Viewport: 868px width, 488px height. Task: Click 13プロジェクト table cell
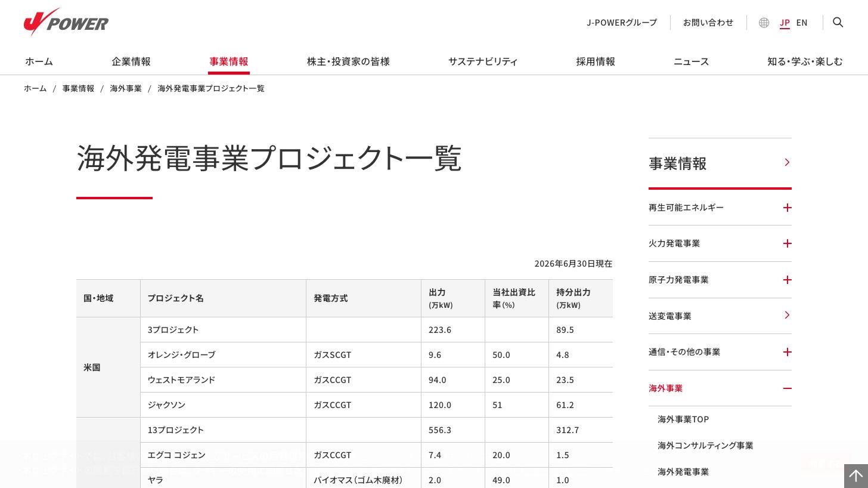(223, 430)
